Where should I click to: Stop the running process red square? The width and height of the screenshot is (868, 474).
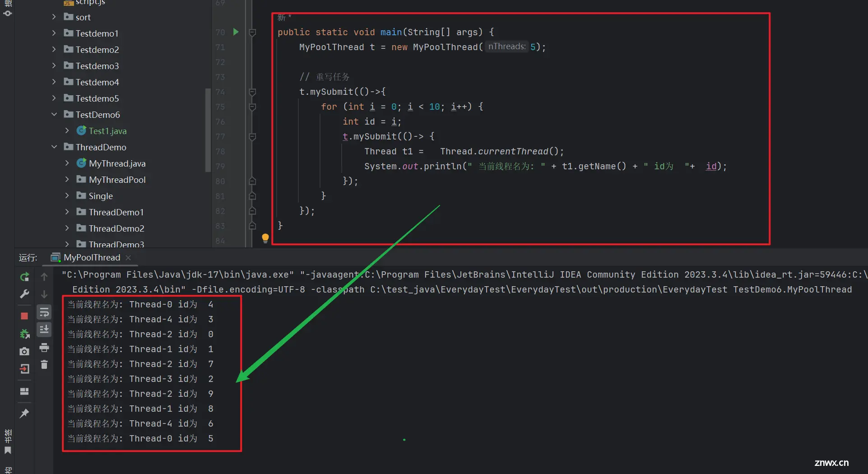24,316
